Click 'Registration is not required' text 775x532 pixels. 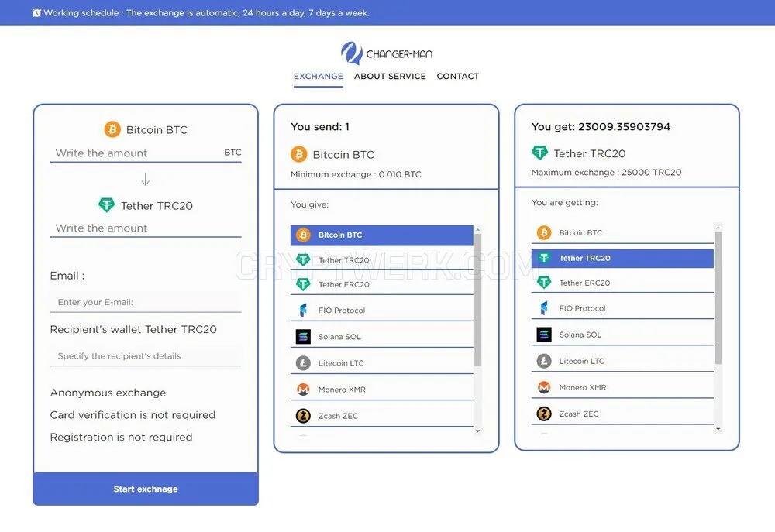tap(121, 438)
